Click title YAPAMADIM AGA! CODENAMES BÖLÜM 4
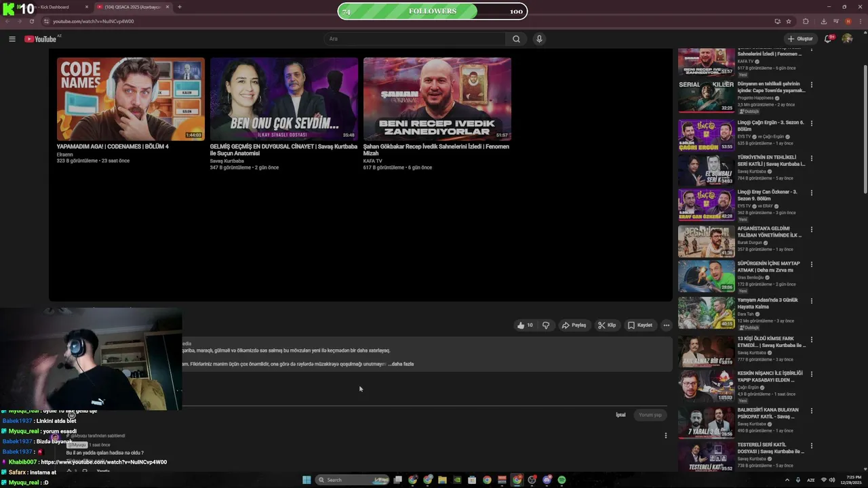868x488 pixels. 113,146
